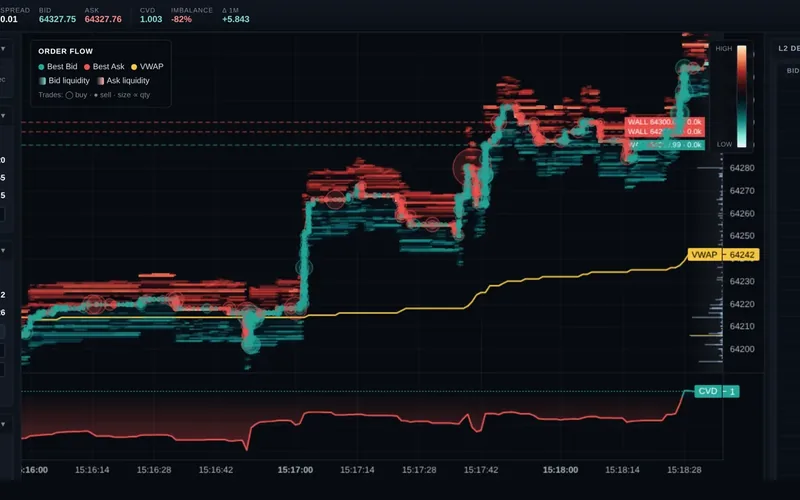800x500 pixels.
Task: Click the hollow buy-trade circle icon in legend
Action: 69,95
